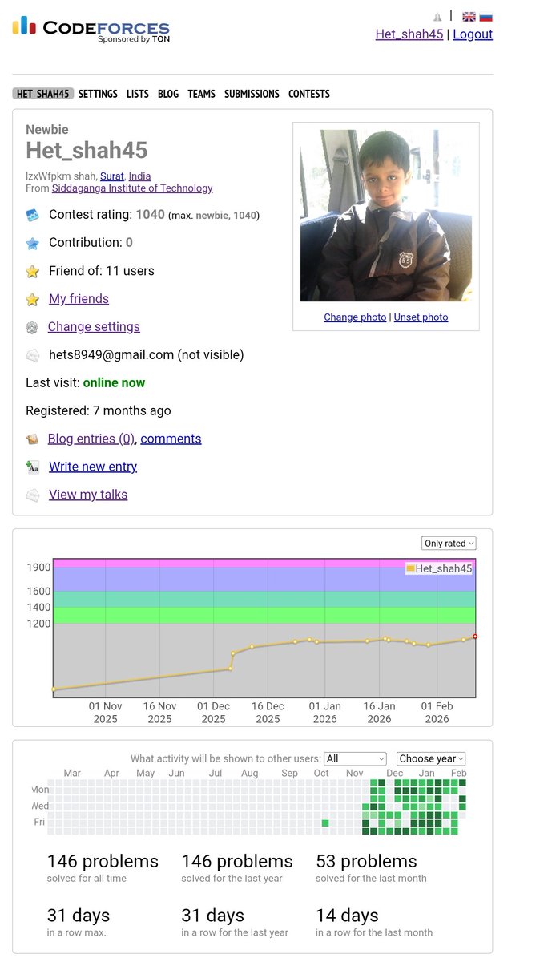Open the View my talks link
The image size is (560, 962).
(88, 495)
